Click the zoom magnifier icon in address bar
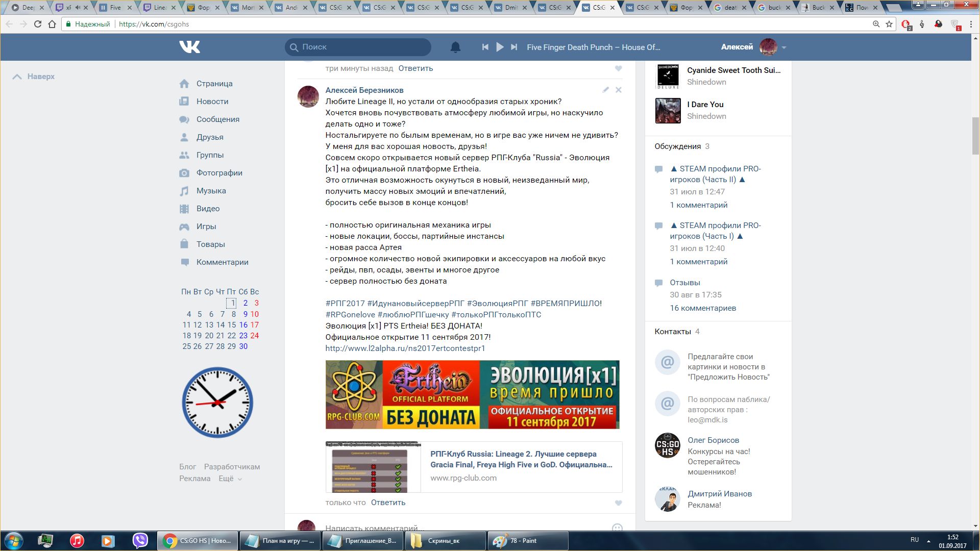The width and height of the screenshot is (980, 551). 876,24
